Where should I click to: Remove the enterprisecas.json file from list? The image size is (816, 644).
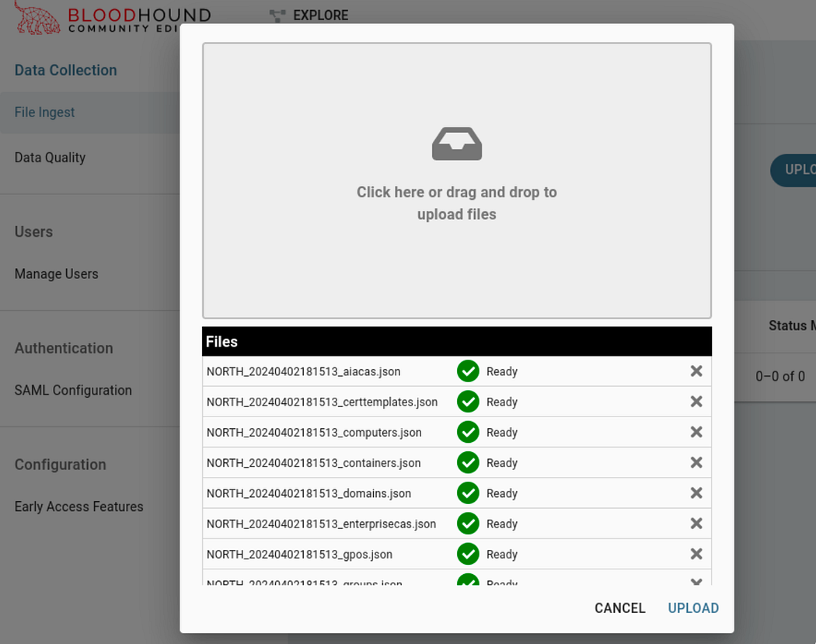(696, 524)
